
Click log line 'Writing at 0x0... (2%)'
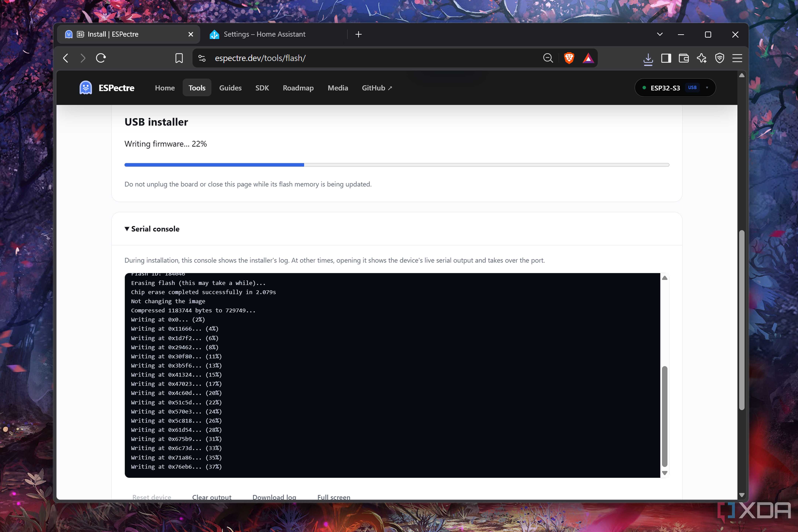click(x=168, y=320)
